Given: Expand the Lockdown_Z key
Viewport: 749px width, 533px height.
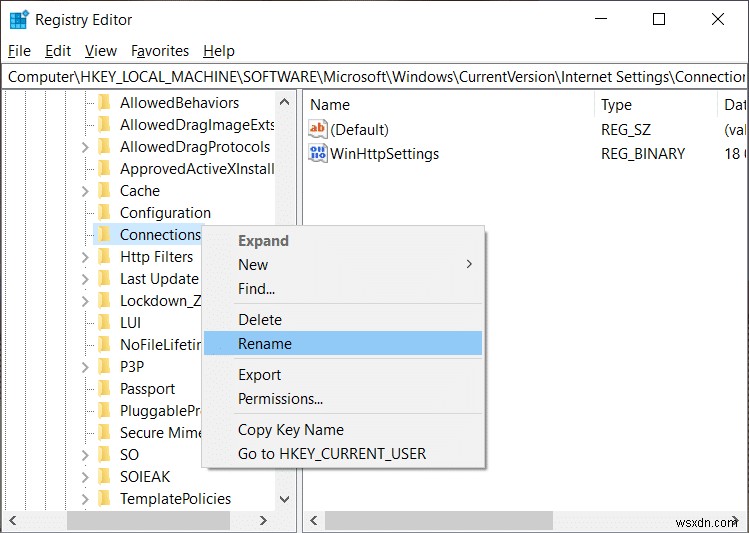Looking at the screenshot, I should click(x=85, y=301).
